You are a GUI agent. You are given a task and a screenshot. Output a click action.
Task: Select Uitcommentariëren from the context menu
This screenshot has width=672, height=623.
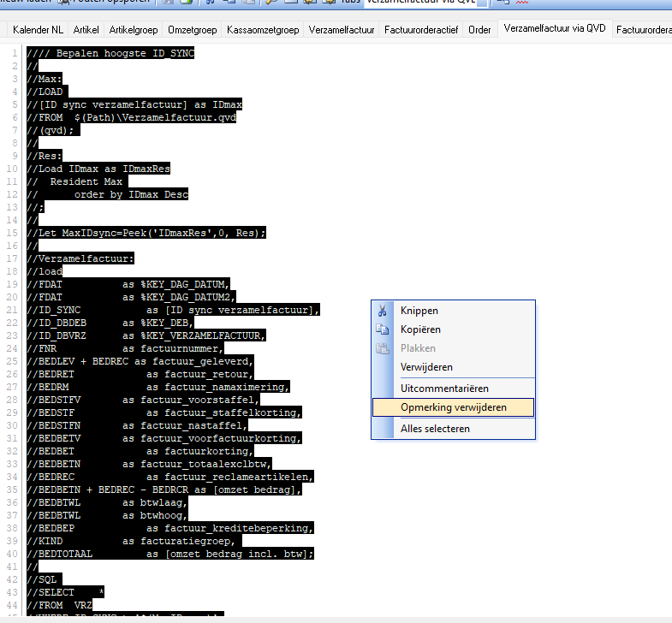coord(454,389)
